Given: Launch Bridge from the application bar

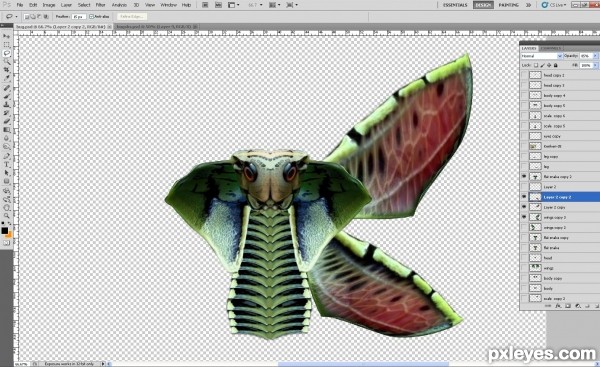Looking at the screenshot, I should (205, 5).
